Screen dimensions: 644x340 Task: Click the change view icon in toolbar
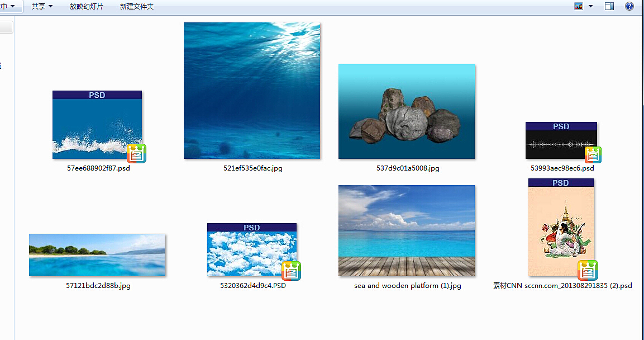(579, 6)
